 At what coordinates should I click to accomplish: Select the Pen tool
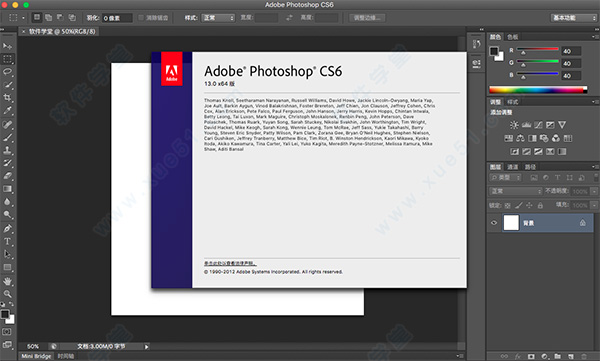click(7, 229)
